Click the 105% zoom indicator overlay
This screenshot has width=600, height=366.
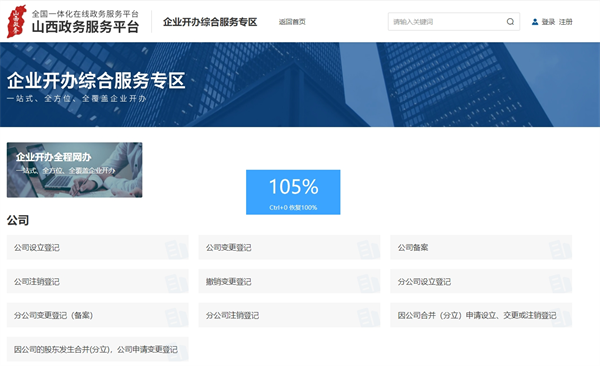coord(293,192)
